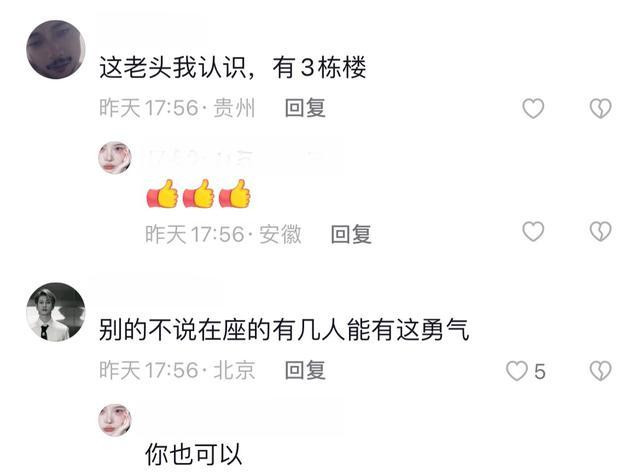Dislike the Beijing comment about courage
Screen dimensions: 640x475
(x=600, y=371)
